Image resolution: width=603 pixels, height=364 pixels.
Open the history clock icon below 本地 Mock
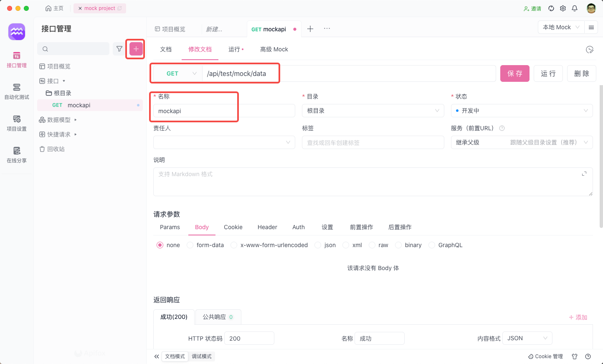(590, 49)
